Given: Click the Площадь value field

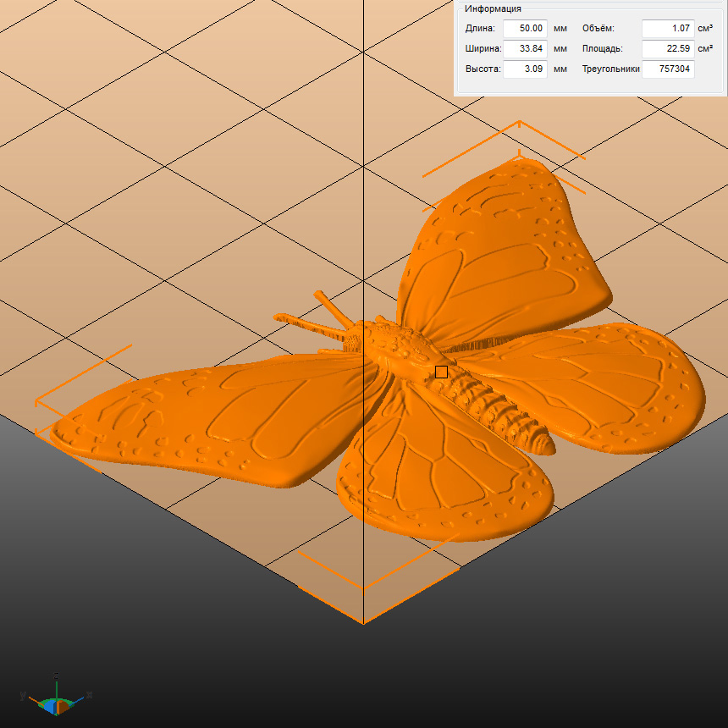Looking at the screenshot, I should pyautogui.click(x=667, y=48).
